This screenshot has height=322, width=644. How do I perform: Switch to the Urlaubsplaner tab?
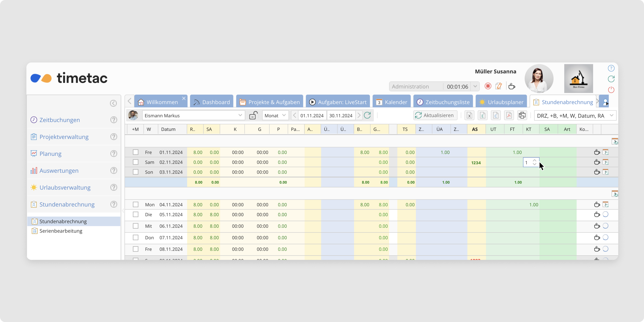click(501, 102)
